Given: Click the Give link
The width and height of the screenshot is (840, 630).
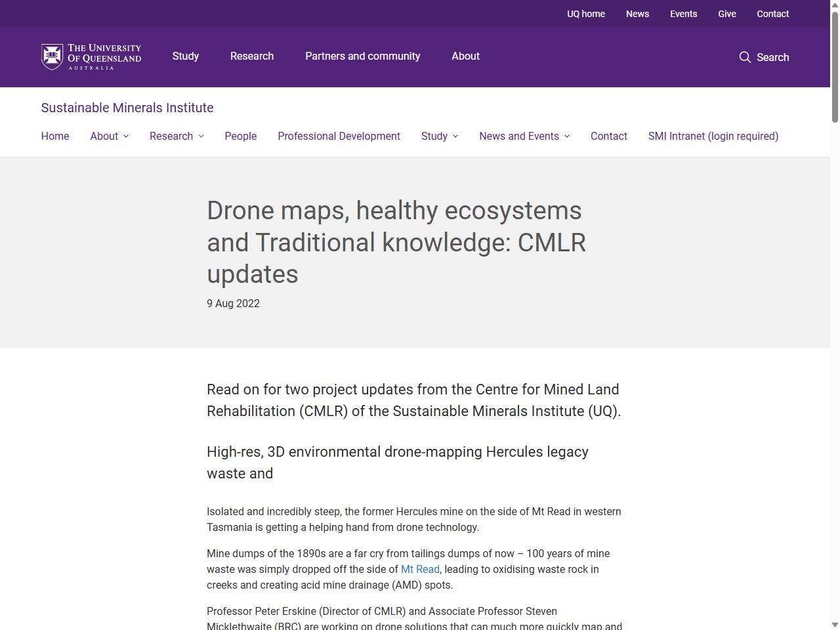Looking at the screenshot, I should (x=727, y=14).
